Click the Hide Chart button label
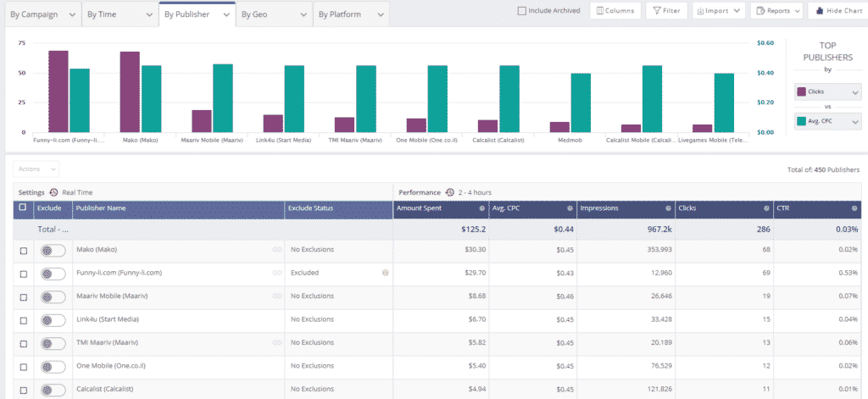868x399 pixels. tap(845, 10)
